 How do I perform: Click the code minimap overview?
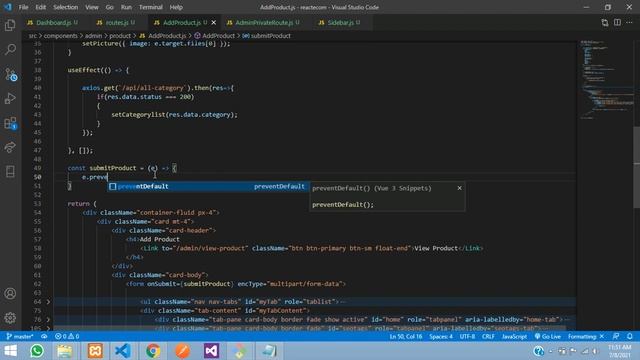pyautogui.click(x=605, y=80)
